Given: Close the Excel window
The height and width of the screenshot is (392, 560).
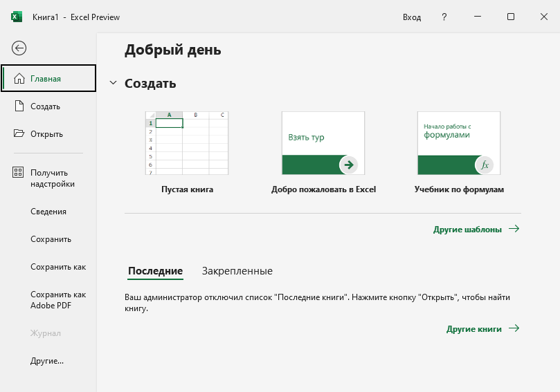Looking at the screenshot, I should pyautogui.click(x=544, y=17).
